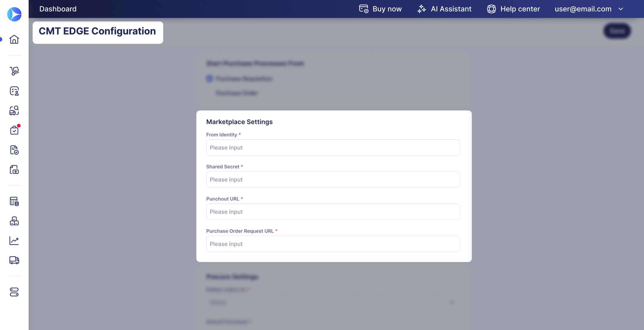This screenshot has height=330, width=644.
Task: Open the document with camera icon
Action: (x=14, y=170)
